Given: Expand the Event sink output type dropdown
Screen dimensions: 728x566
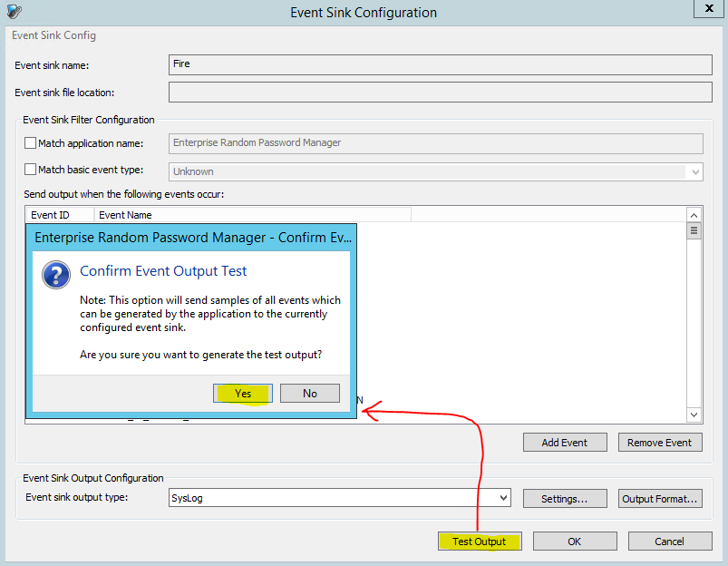Looking at the screenshot, I should pos(503,498).
